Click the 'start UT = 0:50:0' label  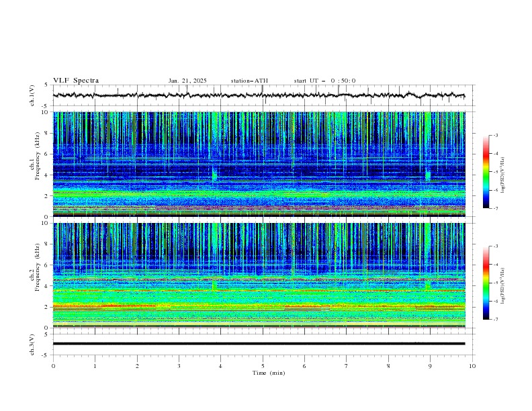pyautogui.click(x=324, y=81)
